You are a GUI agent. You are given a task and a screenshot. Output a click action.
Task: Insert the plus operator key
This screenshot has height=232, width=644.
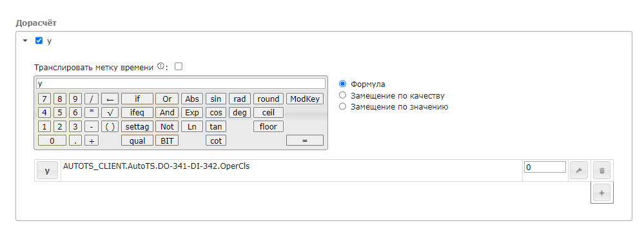click(92, 140)
